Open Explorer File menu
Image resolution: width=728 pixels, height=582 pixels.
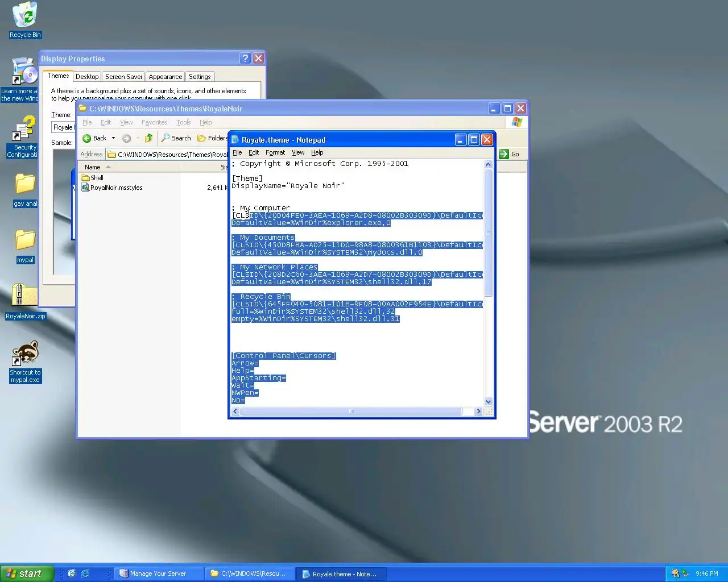tap(87, 122)
